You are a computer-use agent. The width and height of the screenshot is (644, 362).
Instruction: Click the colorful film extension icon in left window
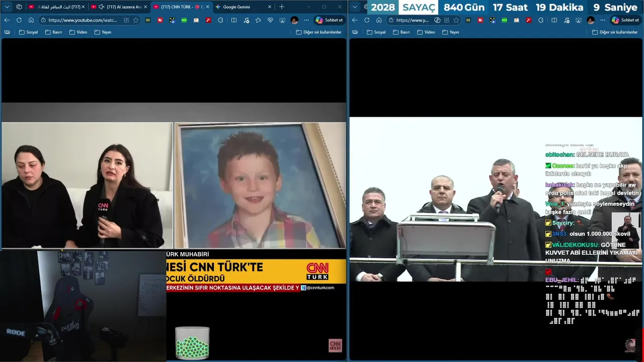coord(172,20)
